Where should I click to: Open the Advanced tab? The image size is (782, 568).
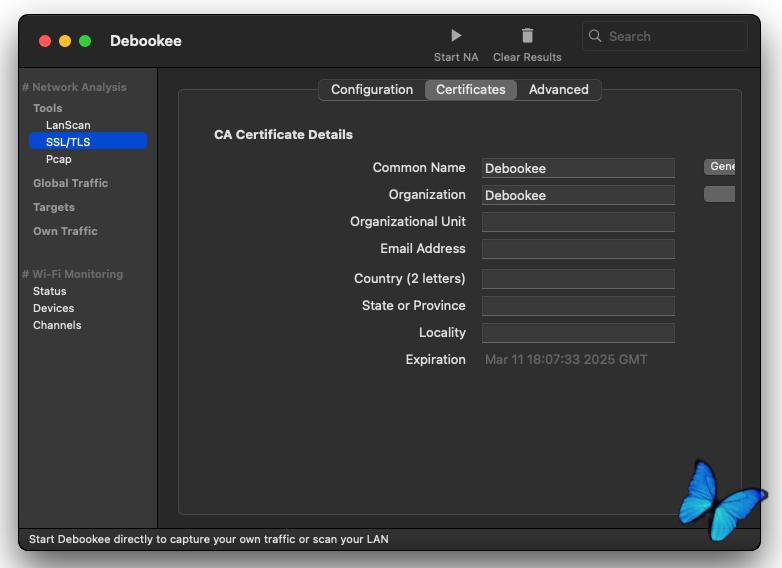[x=558, y=90]
